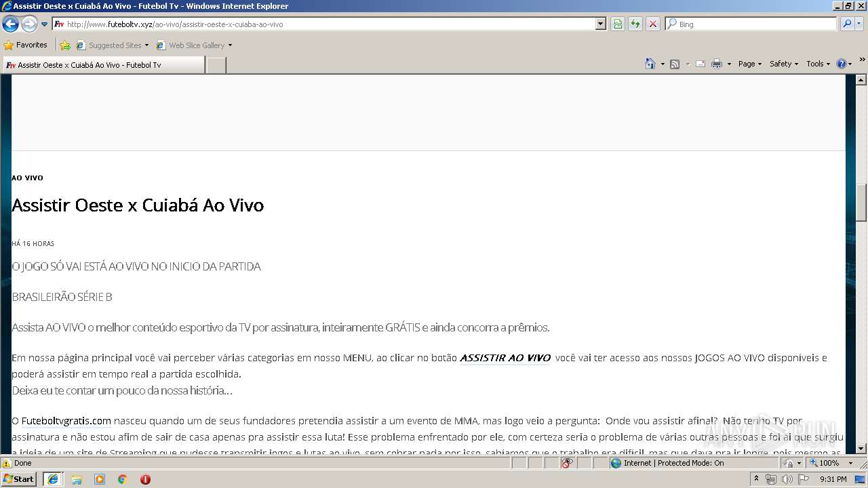Image resolution: width=868 pixels, height=488 pixels.
Task: Click the BRASILEIRÃO SÉRIE B text
Action: point(62,297)
